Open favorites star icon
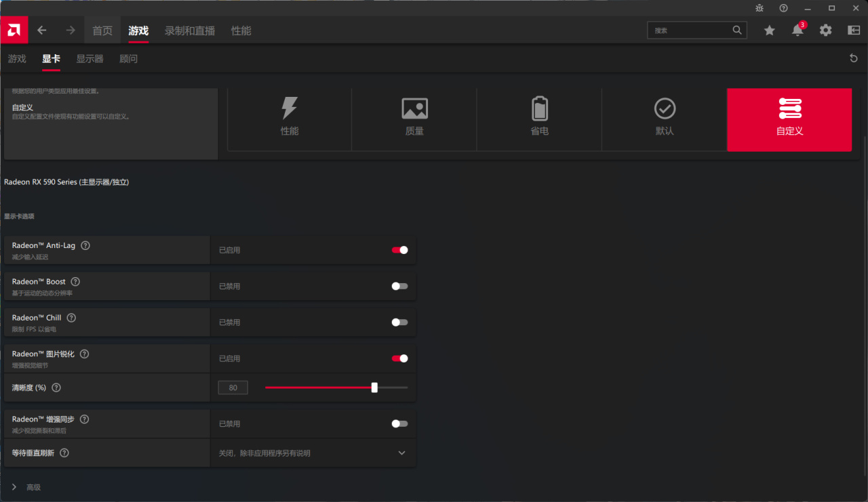The width and height of the screenshot is (868, 502). pyautogui.click(x=769, y=30)
